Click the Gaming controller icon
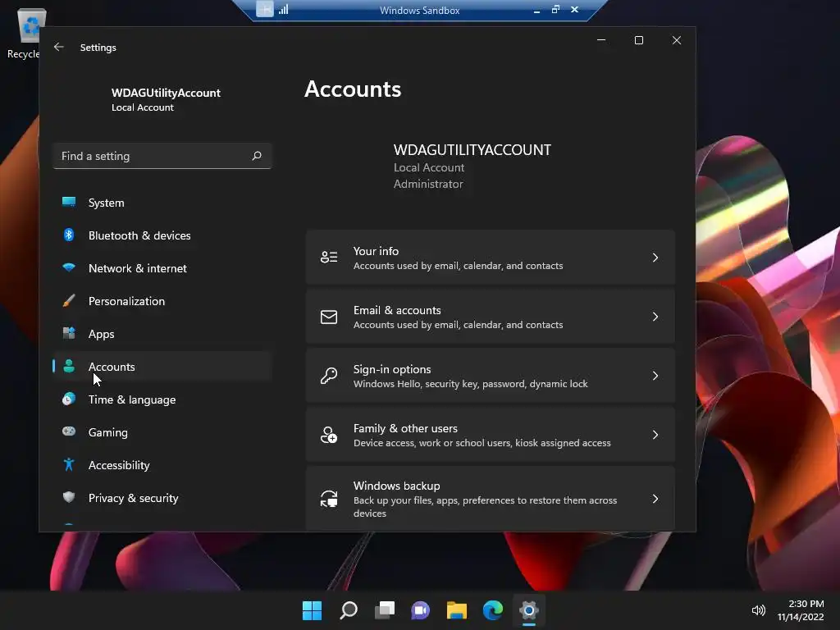840x630 pixels. coord(69,431)
